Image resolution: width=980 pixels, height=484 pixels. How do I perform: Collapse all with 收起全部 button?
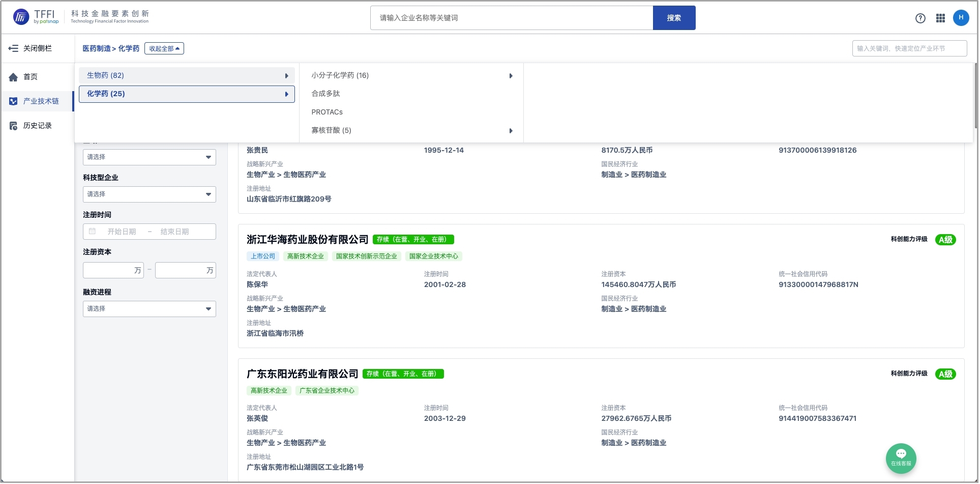[x=164, y=48]
